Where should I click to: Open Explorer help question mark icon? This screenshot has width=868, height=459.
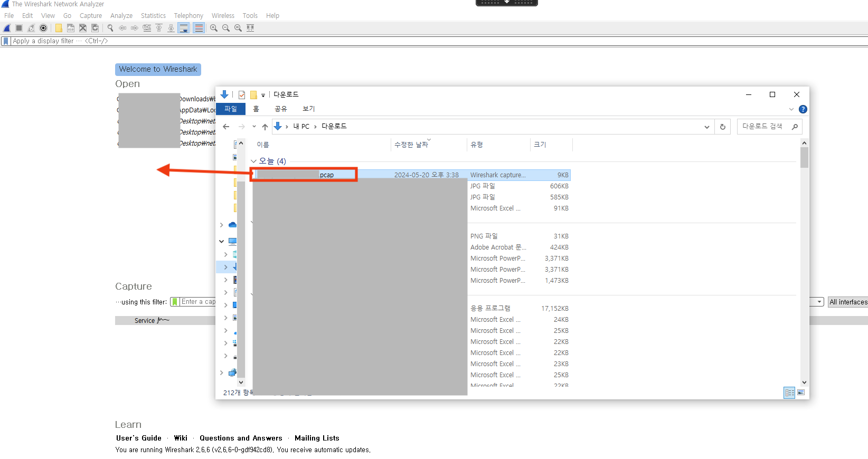[x=803, y=109]
